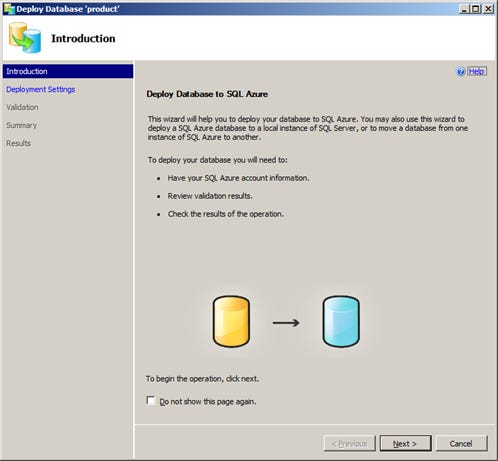The height and width of the screenshot is (461, 498).
Task: Select Summary step in sidebar
Action: pos(22,125)
